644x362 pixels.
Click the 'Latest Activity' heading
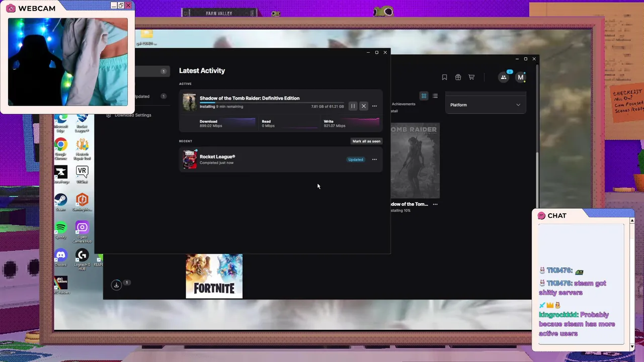pos(202,71)
